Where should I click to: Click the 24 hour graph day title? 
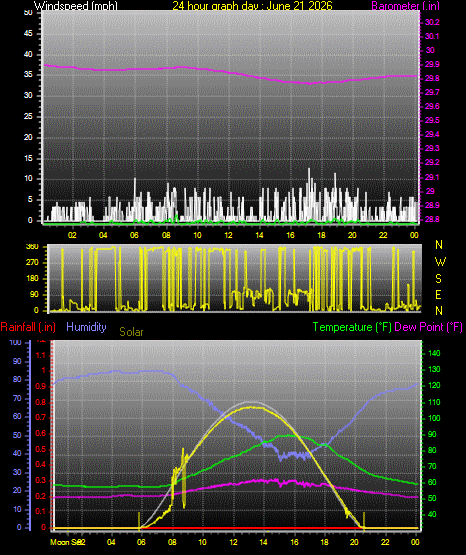(x=252, y=6)
